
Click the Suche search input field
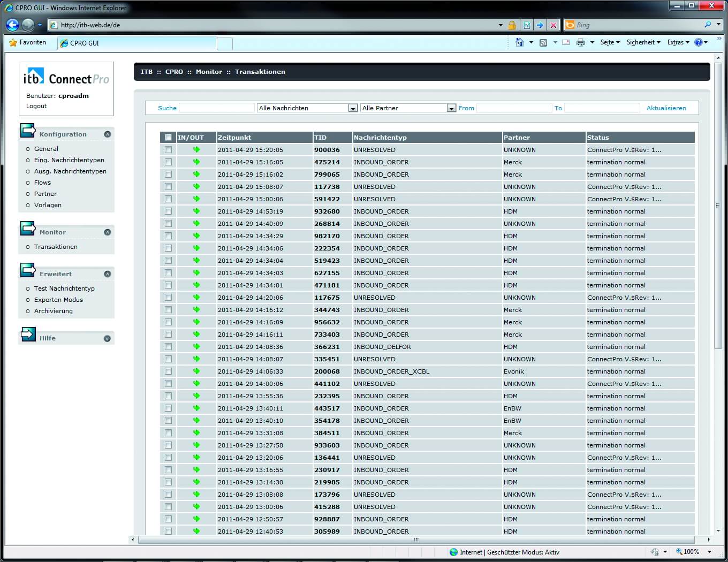(x=217, y=108)
